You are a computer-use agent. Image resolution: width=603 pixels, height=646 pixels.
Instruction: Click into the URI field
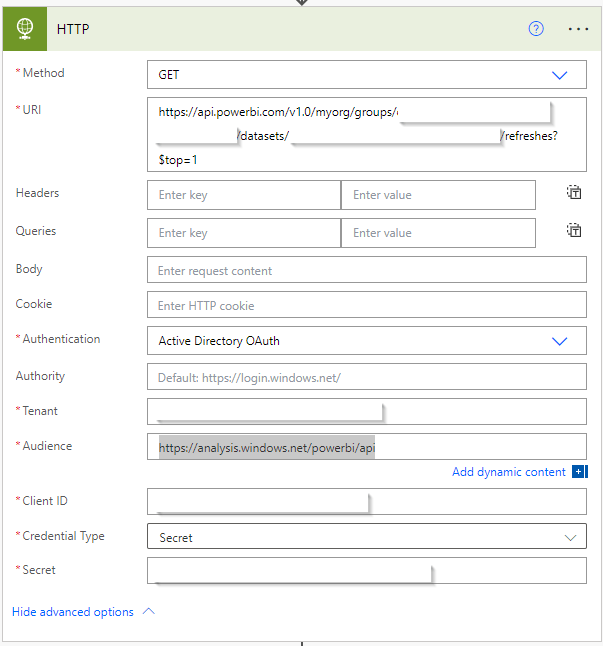[x=366, y=134]
